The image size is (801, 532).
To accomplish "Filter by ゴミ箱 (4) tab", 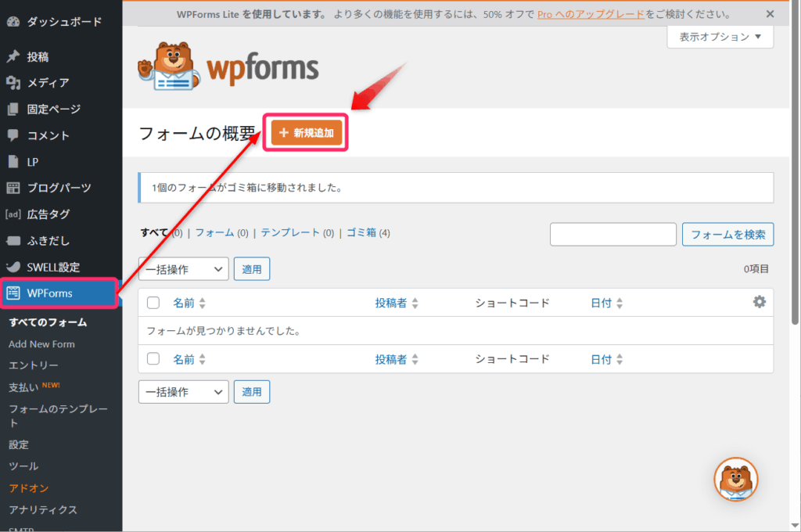I will [368, 232].
